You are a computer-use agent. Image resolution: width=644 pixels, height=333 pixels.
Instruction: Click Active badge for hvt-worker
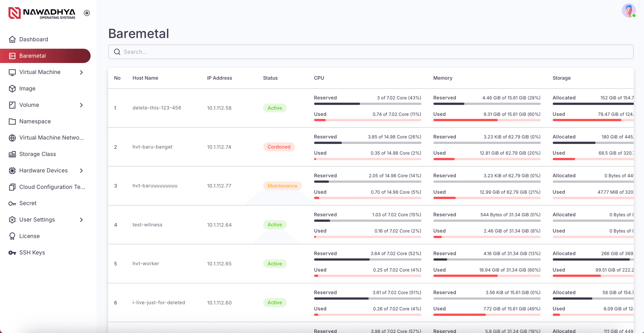pyautogui.click(x=275, y=264)
